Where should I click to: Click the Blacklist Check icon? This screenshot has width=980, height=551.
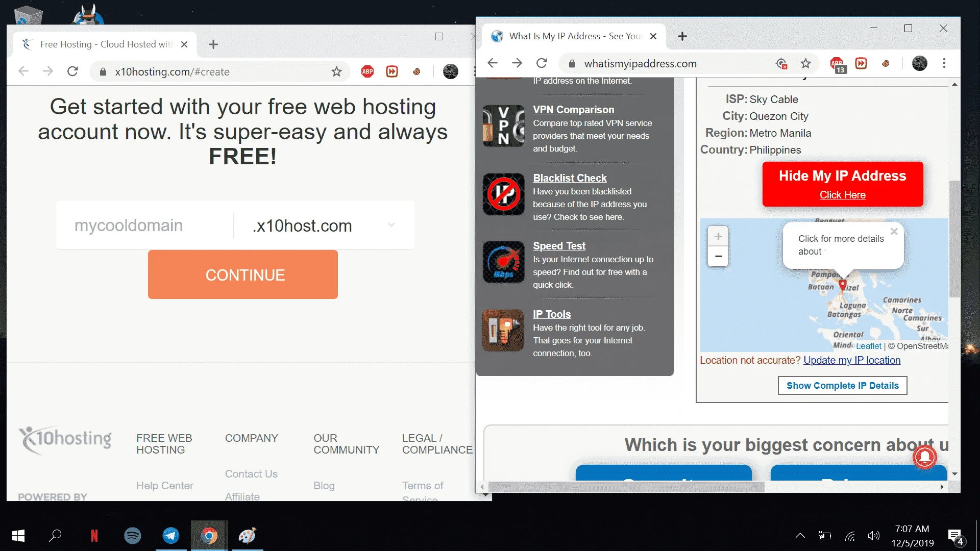504,194
